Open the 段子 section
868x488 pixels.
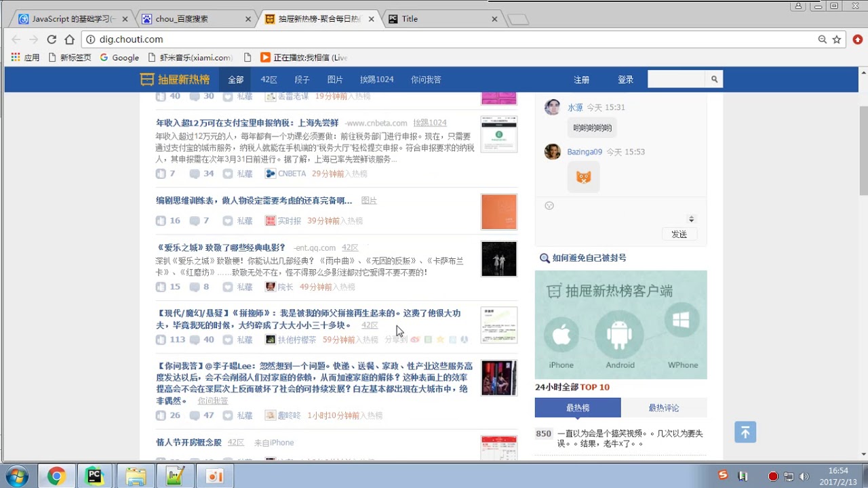(302, 79)
